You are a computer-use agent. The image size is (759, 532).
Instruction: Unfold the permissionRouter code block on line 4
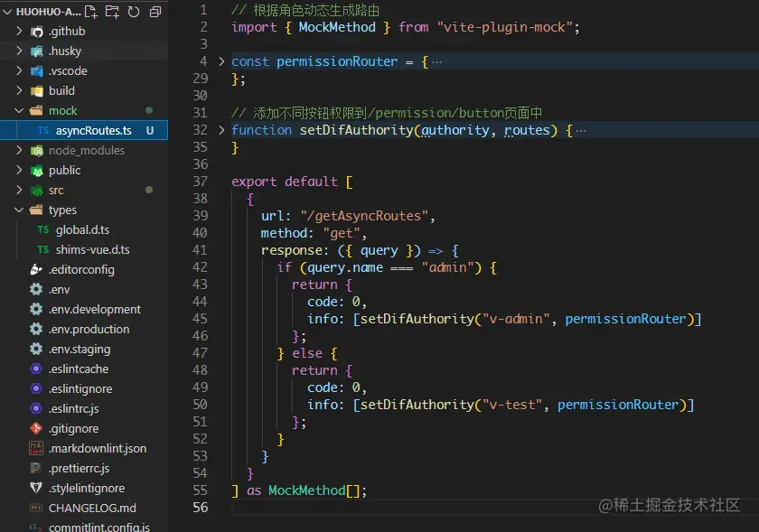(x=221, y=61)
